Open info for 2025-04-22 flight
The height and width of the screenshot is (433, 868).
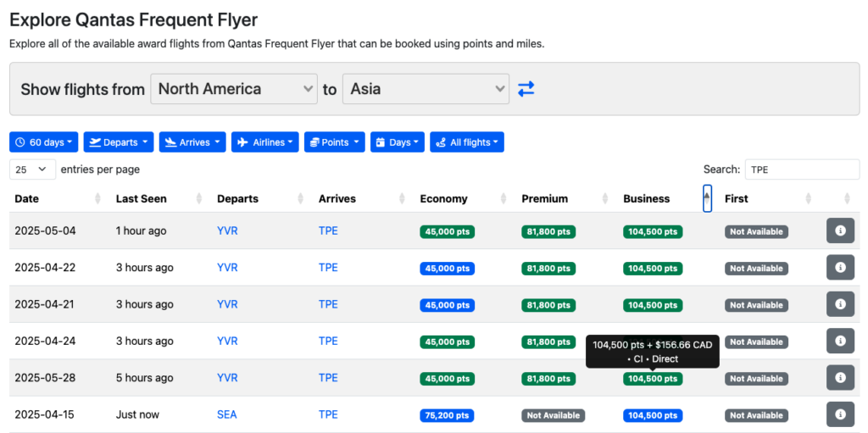[x=840, y=268]
